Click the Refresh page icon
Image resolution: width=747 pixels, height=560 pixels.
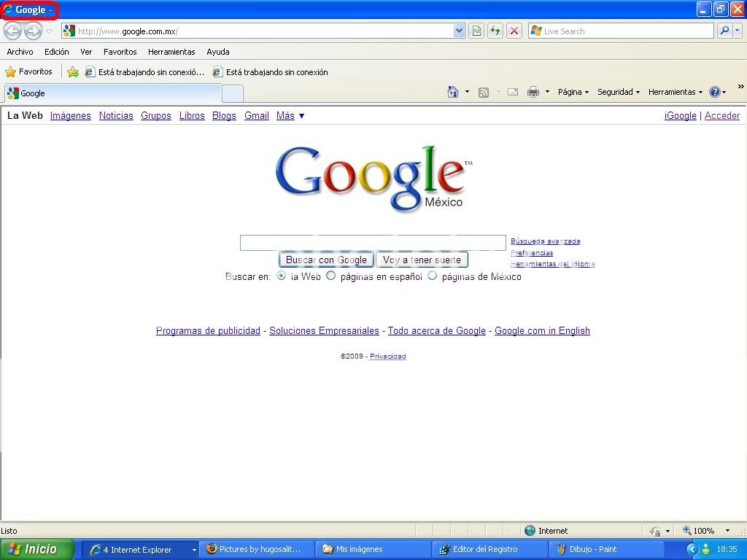tap(495, 31)
